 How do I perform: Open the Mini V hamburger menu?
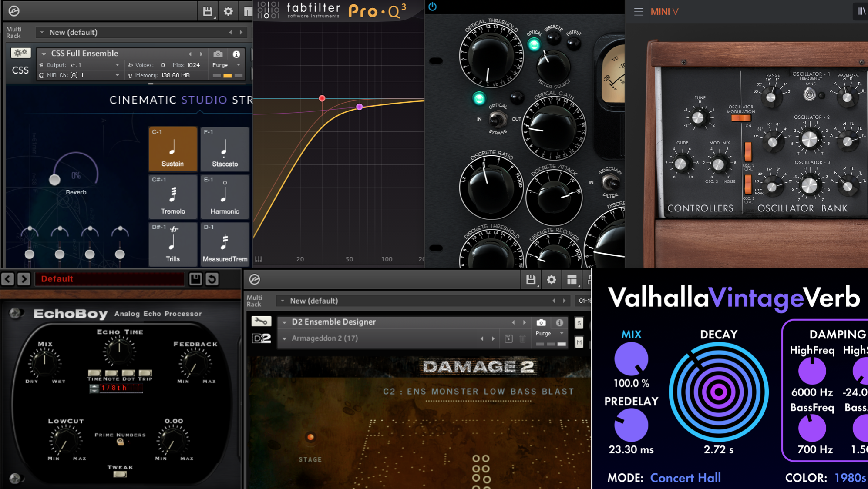(638, 12)
